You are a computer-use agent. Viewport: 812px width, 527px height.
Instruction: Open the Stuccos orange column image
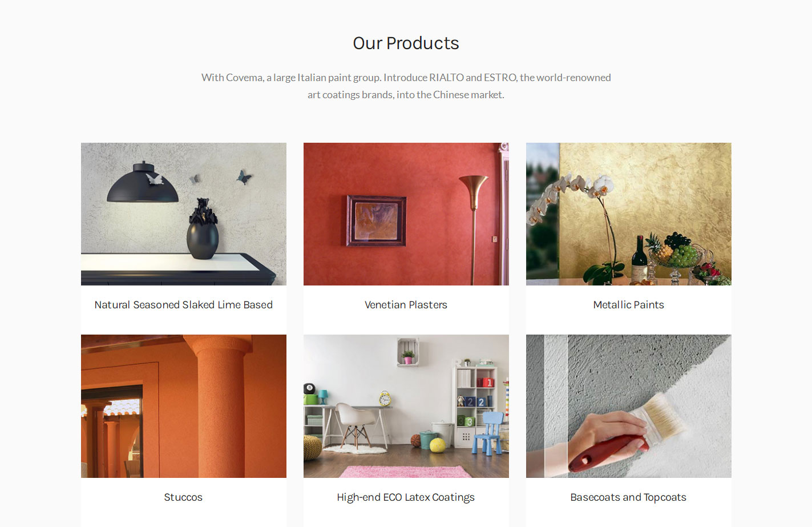click(184, 406)
